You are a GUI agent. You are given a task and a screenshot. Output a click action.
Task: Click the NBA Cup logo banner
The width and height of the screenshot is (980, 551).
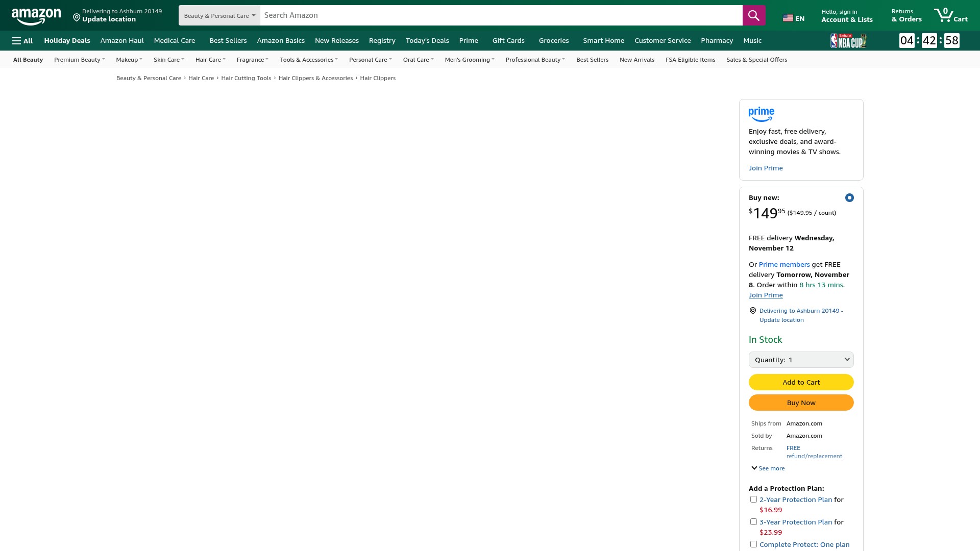pos(848,40)
